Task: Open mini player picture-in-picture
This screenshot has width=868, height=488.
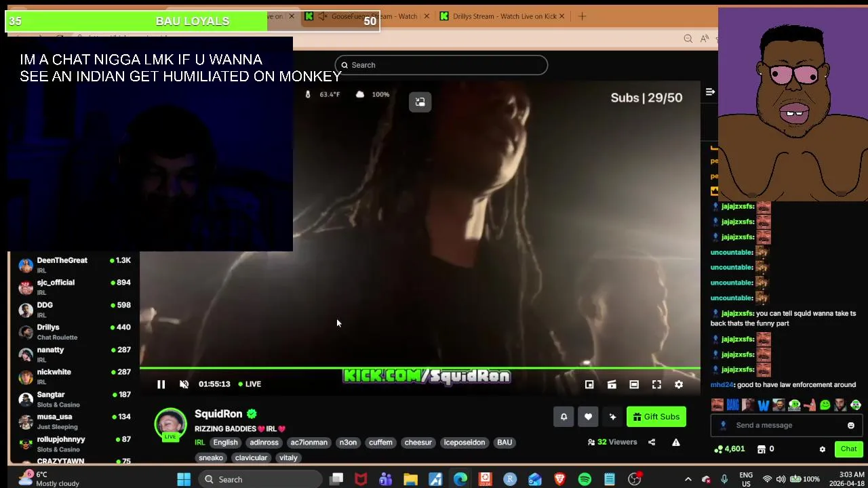Action: (x=589, y=384)
